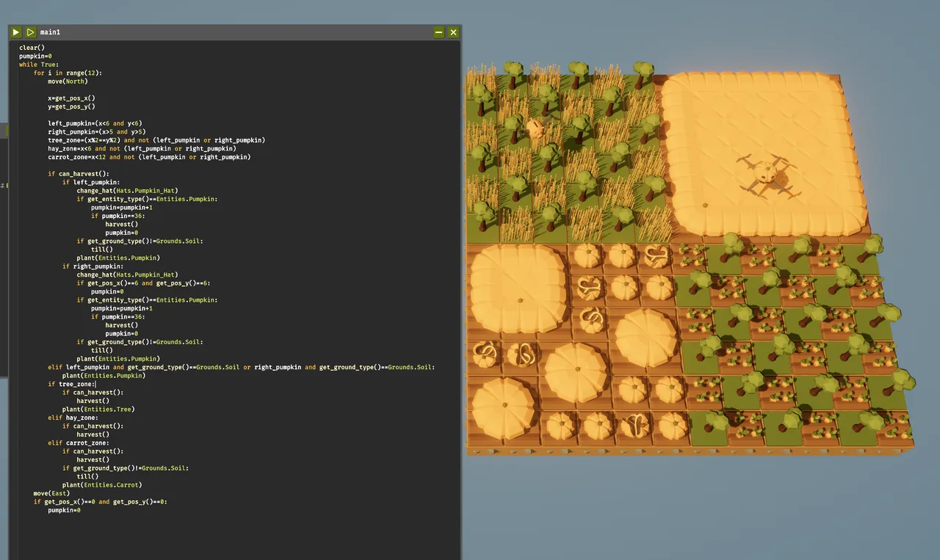This screenshot has height=560, width=940.
Task: Click the main1 window title
Action: (51, 32)
